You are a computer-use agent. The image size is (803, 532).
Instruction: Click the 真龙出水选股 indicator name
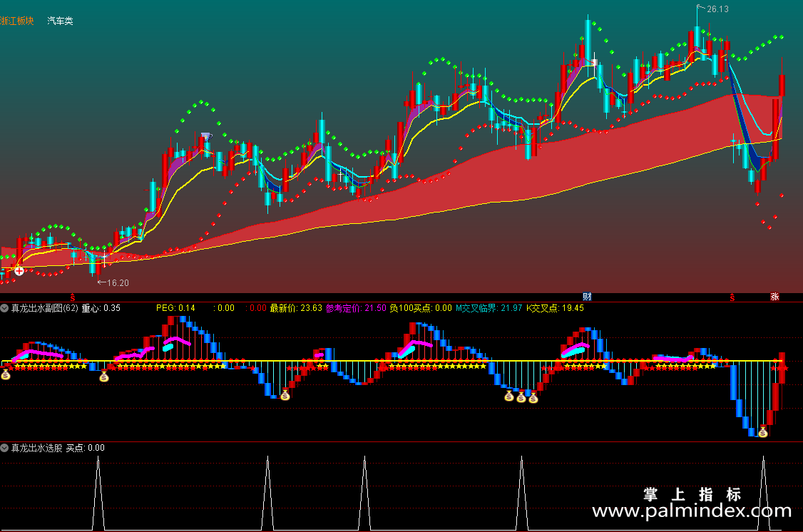tap(37, 448)
